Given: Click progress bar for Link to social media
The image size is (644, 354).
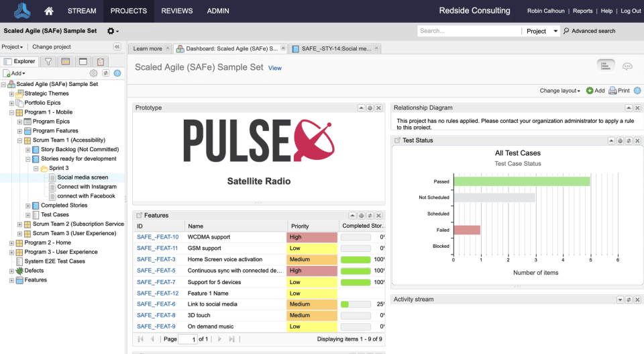Looking at the screenshot, I should [356, 304].
